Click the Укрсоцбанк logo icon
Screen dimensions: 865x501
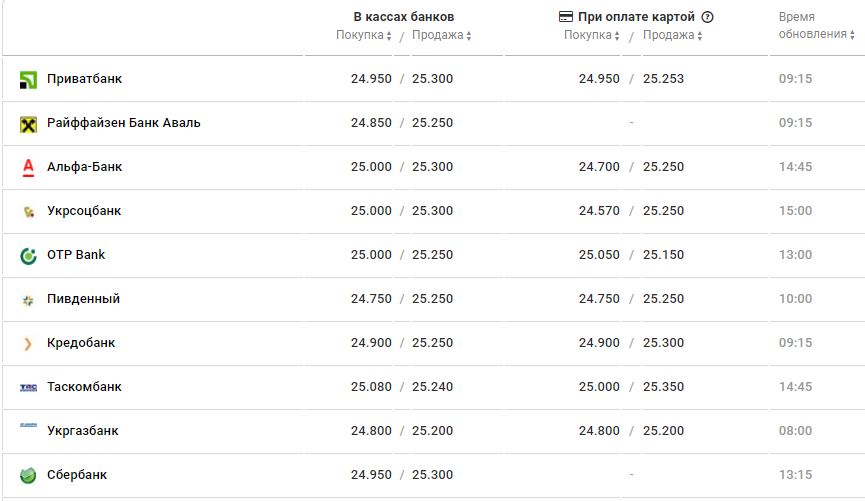tap(28, 212)
